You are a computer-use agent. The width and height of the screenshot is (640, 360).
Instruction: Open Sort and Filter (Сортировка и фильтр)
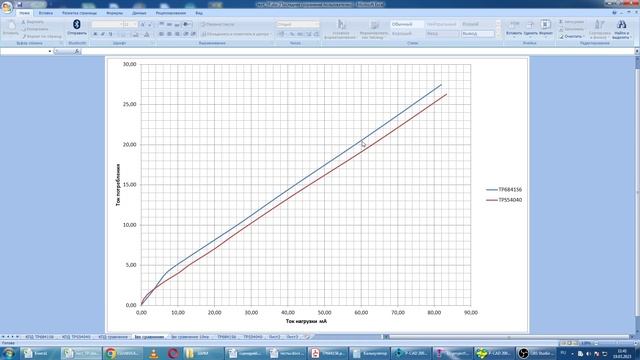point(599,29)
